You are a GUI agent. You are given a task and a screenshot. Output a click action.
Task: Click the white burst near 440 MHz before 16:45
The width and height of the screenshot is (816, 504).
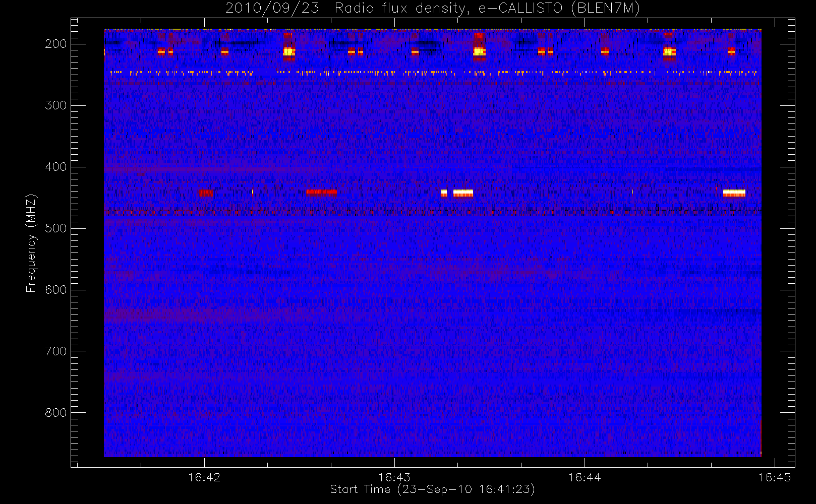click(734, 193)
